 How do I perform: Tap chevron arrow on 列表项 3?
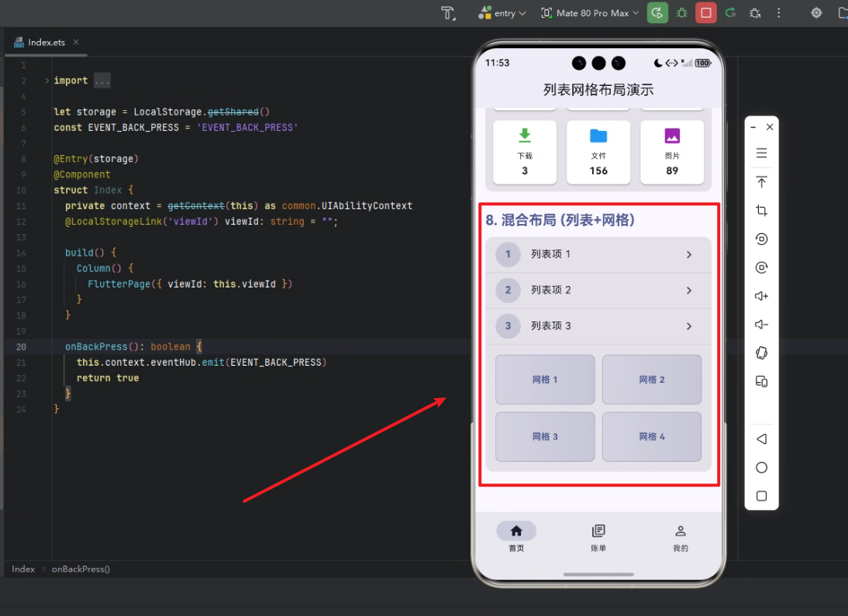tap(689, 326)
